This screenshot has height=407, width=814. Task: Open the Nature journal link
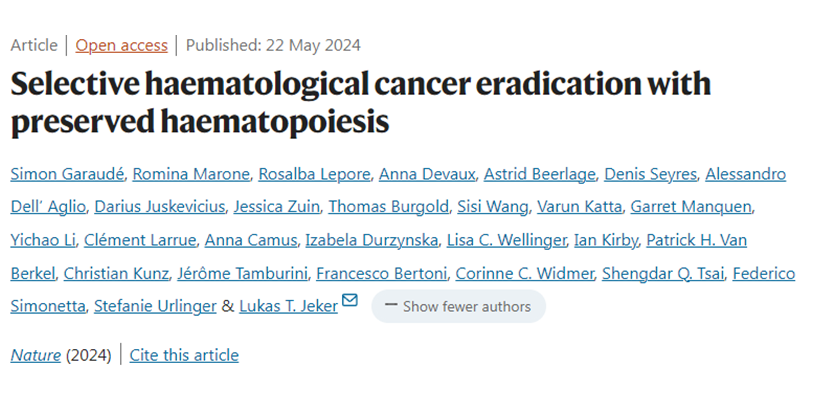(x=35, y=355)
